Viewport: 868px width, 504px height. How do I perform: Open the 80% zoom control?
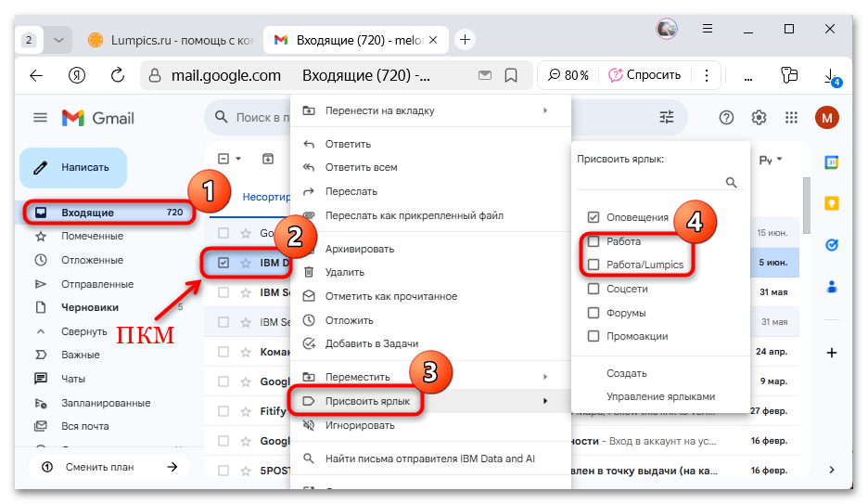568,75
